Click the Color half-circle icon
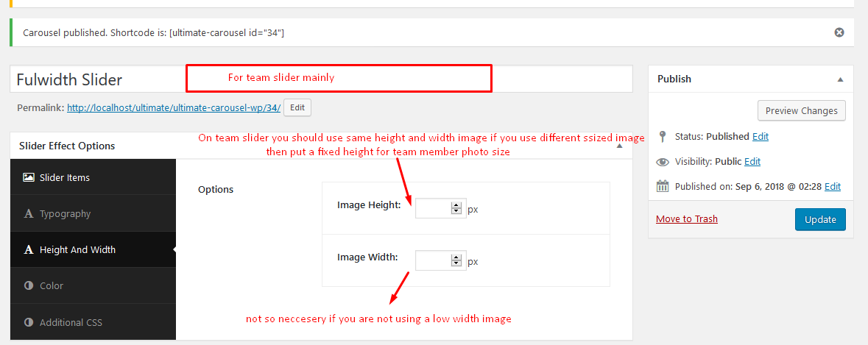 point(29,286)
